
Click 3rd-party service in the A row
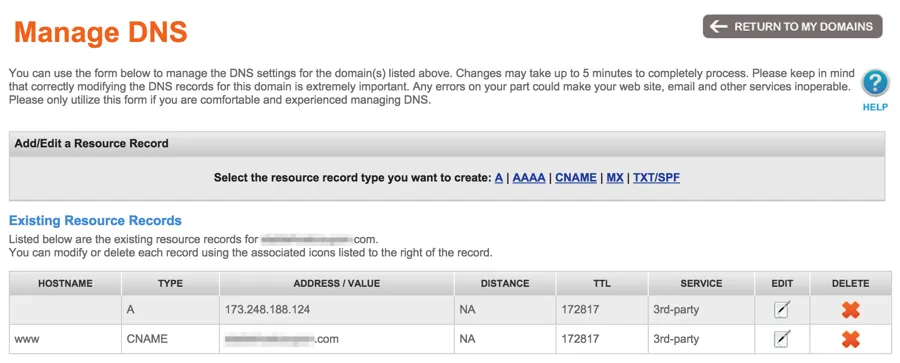point(701,310)
